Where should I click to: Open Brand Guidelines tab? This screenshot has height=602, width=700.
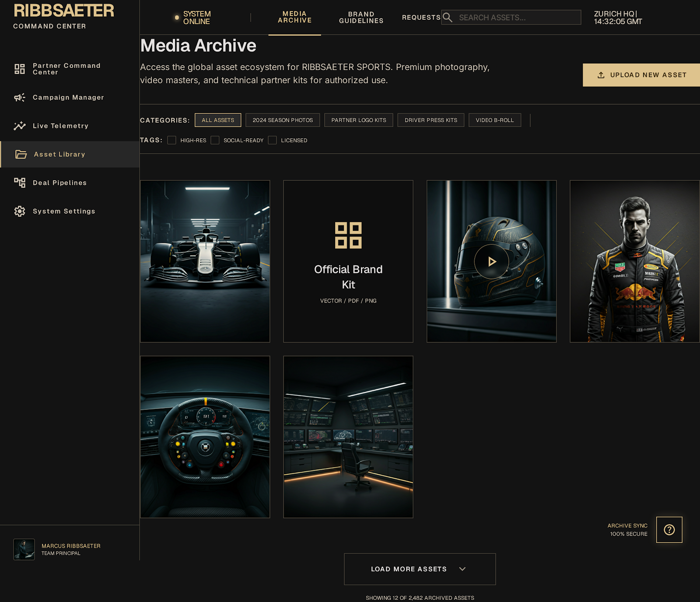point(361,18)
